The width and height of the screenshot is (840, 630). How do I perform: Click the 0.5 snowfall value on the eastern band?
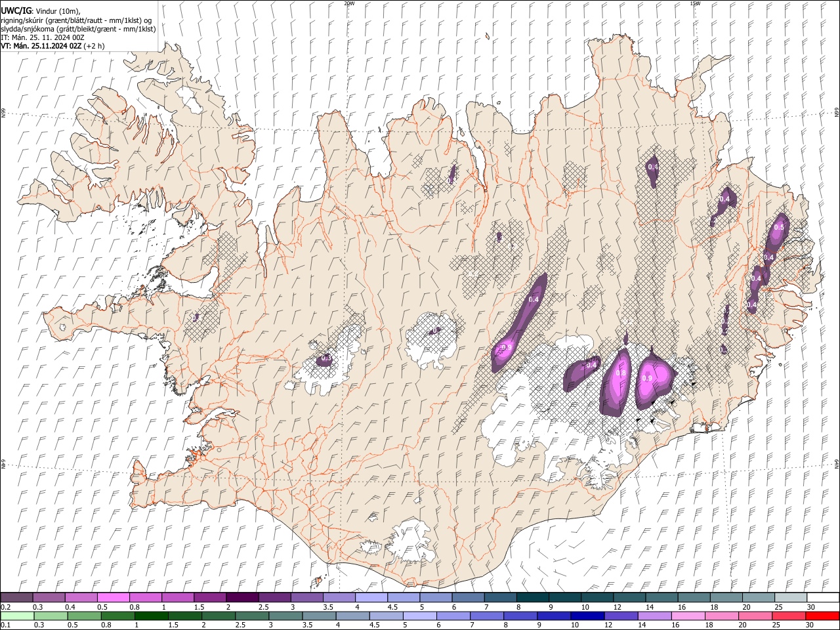click(x=779, y=227)
